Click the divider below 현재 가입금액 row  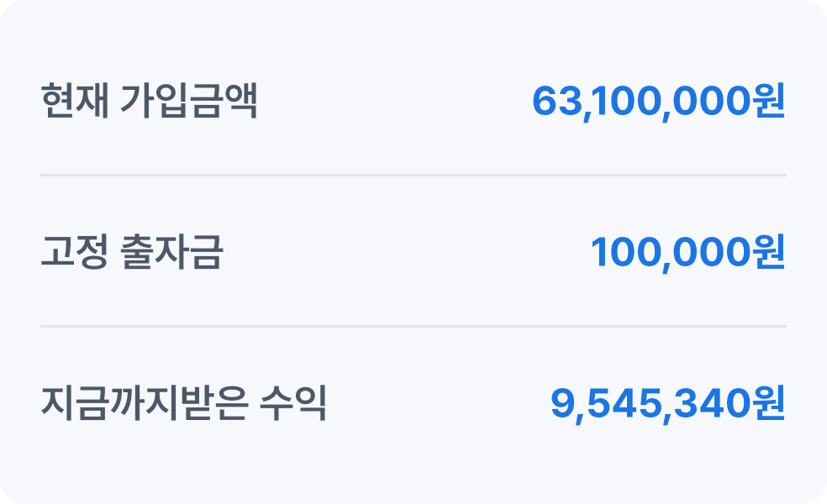[x=413, y=175]
